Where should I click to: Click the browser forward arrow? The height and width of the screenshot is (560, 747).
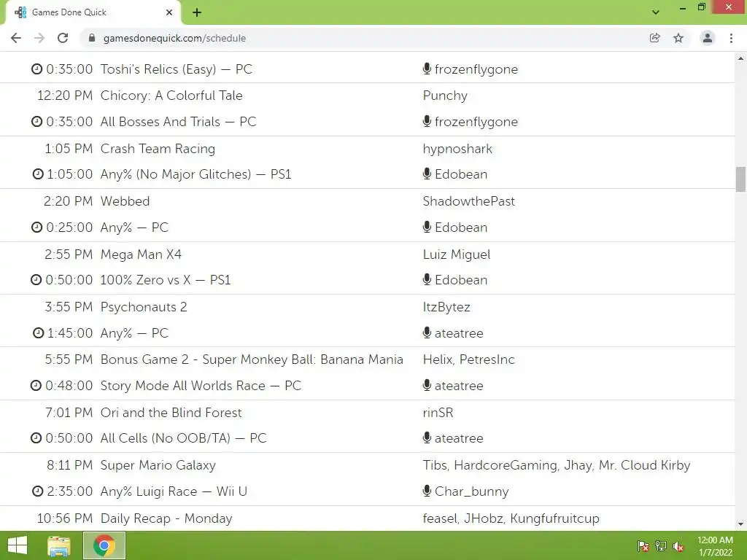coord(39,38)
